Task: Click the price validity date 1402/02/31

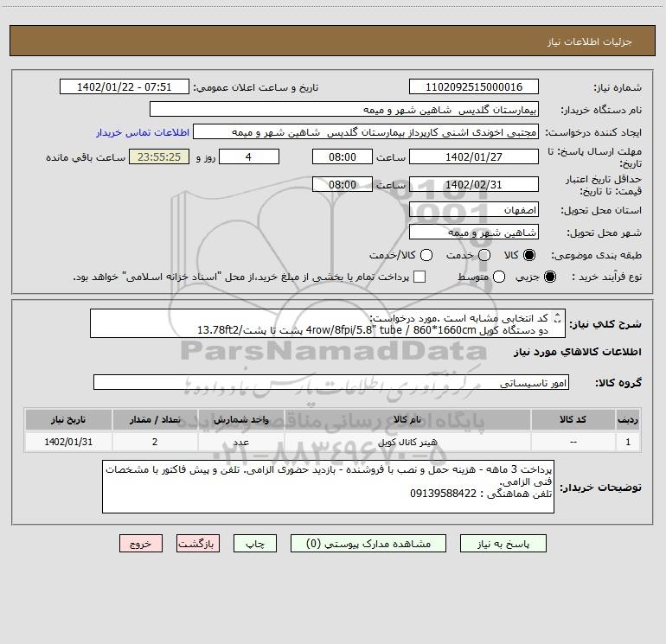Action: tap(474, 185)
